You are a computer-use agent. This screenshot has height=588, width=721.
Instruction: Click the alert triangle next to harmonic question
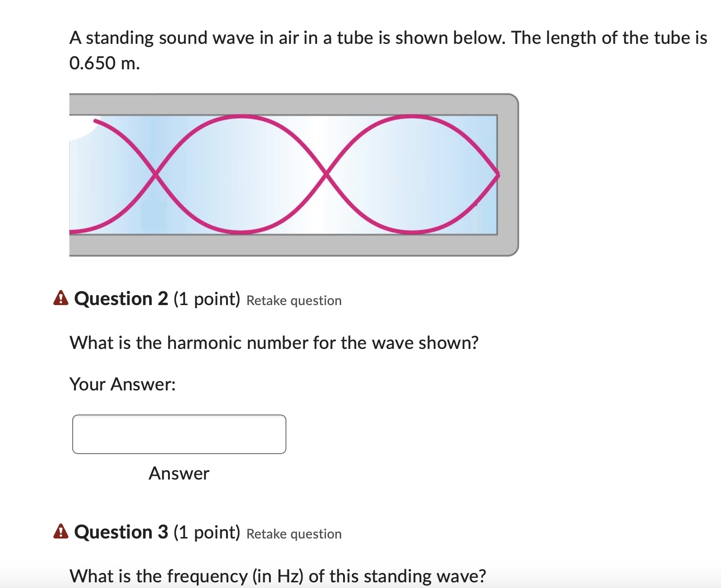(x=60, y=298)
